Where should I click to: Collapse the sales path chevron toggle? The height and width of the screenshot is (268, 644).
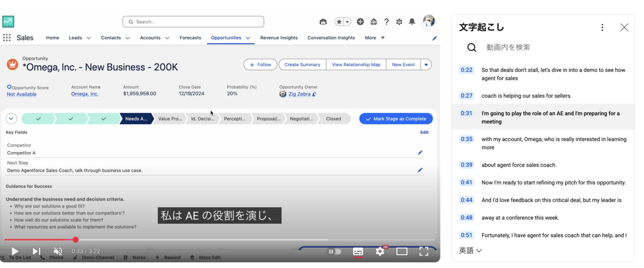tap(11, 118)
